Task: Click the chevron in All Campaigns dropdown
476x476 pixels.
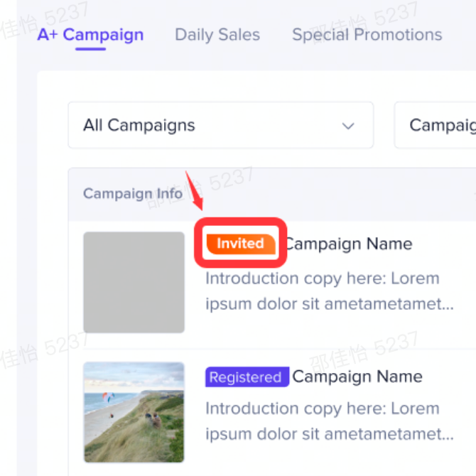Action: (x=348, y=126)
